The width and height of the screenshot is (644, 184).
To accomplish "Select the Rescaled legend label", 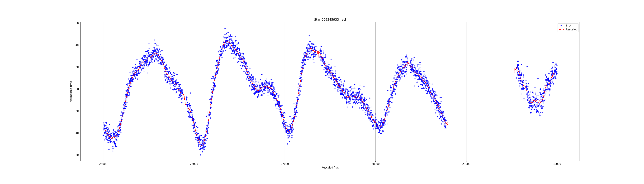I will click(571, 29).
